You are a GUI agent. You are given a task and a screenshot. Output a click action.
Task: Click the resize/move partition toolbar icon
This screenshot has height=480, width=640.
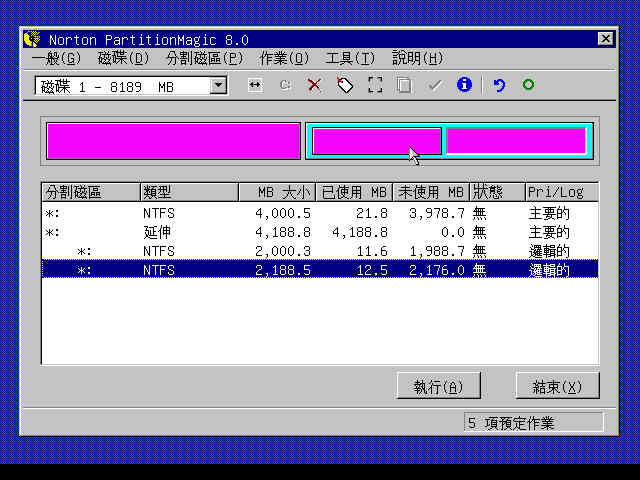[x=255, y=86]
